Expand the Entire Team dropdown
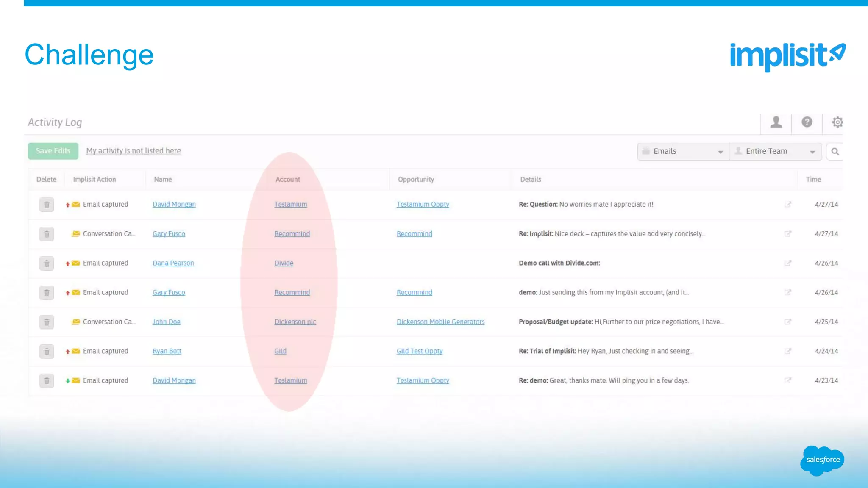The width and height of the screenshot is (868, 488). (775, 152)
